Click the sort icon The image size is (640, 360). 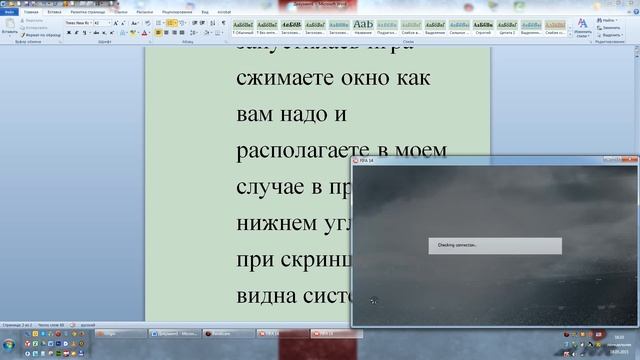click(213, 23)
